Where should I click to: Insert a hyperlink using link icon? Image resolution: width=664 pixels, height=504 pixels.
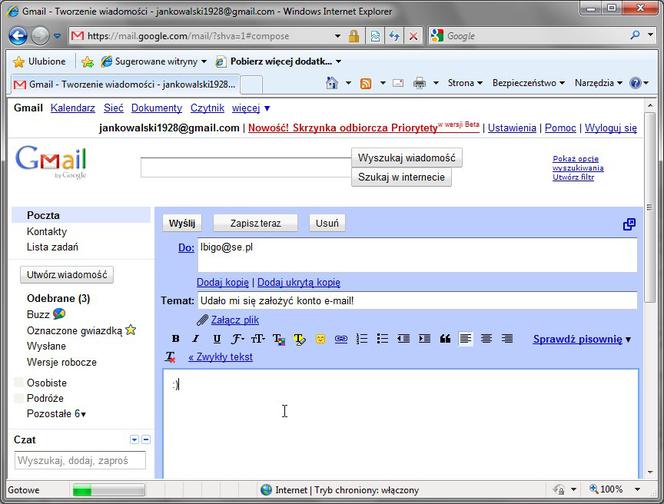(341, 339)
